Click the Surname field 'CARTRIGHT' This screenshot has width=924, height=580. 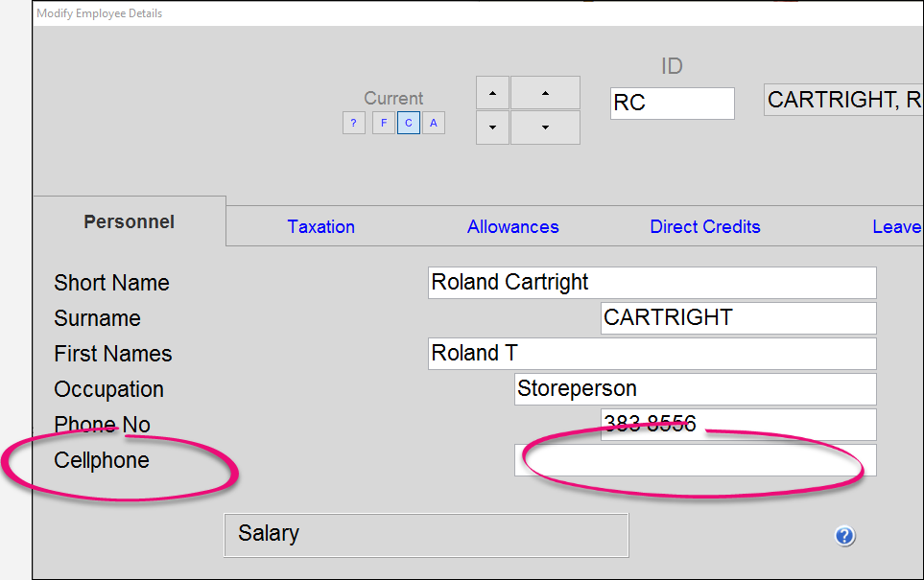point(739,318)
